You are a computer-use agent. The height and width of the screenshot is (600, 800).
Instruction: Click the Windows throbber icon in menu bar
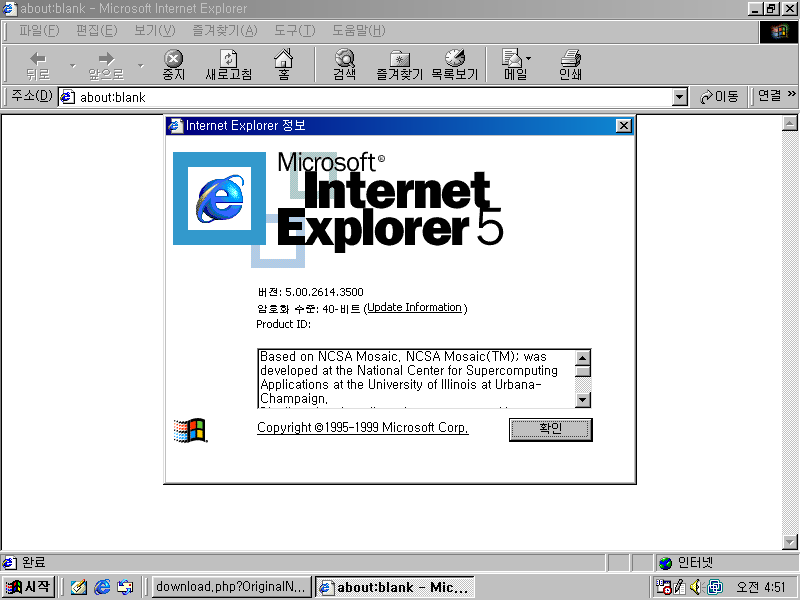click(779, 32)
